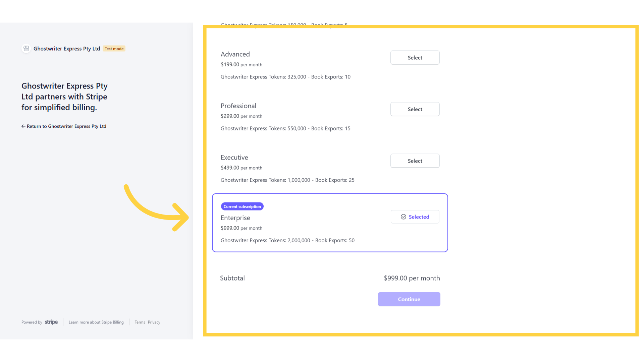Click the Tokens: 1,000,000 - Book Exports: 25 text
Viewport: 644px width, 362px height.
click(x=287, y=180)
